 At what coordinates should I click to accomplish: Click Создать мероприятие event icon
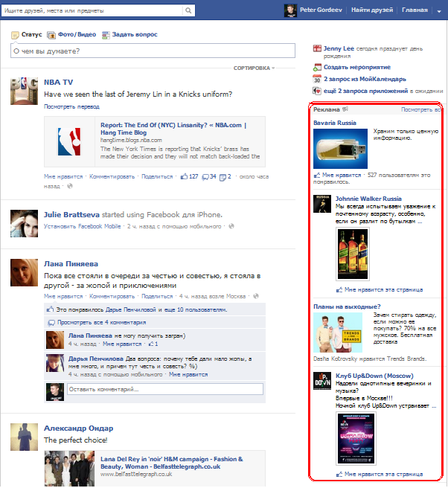(x=317, y=67)
